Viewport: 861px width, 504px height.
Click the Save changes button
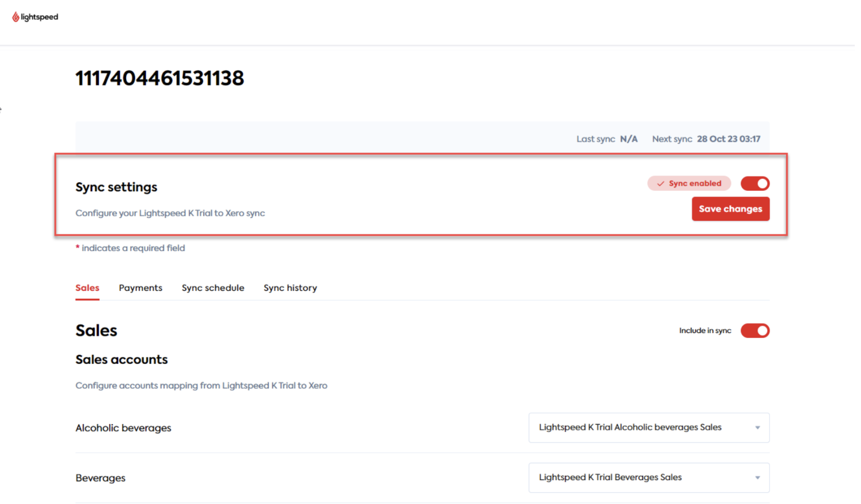tap(730, 208)
